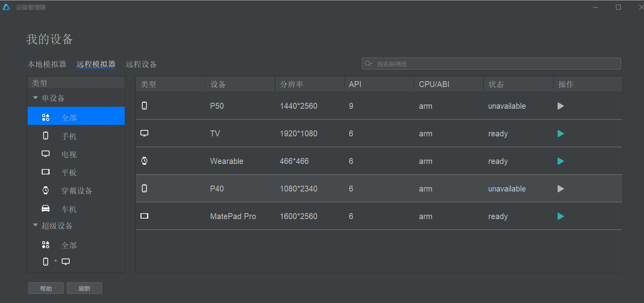Click the 帮助 help button
644x303 pixels.
tap(46, 288)
